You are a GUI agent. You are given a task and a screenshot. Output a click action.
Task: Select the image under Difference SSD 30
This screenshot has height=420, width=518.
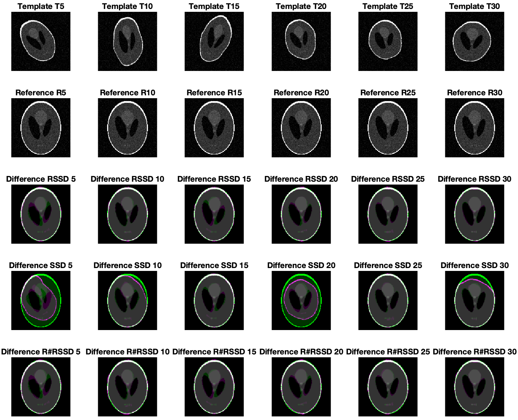pos(475,300)
